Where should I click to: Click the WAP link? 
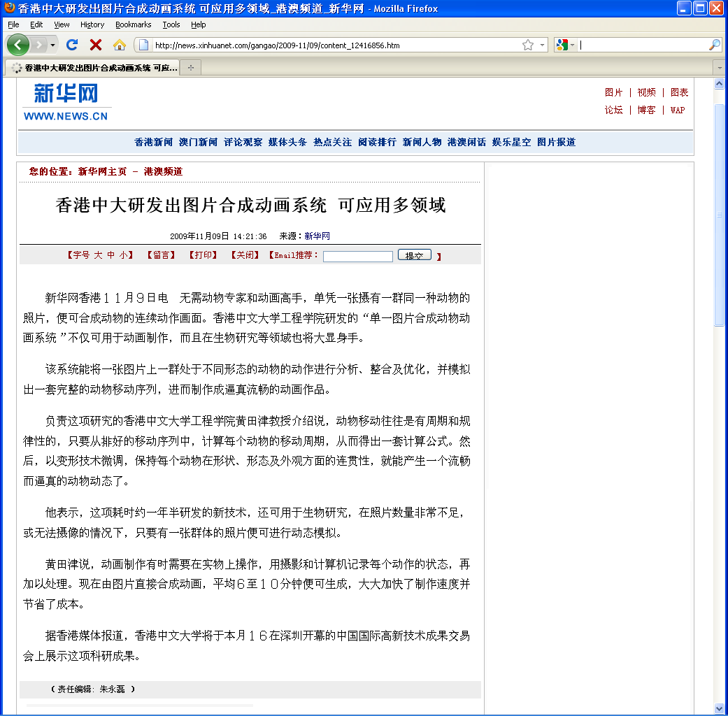coord(678,110)
